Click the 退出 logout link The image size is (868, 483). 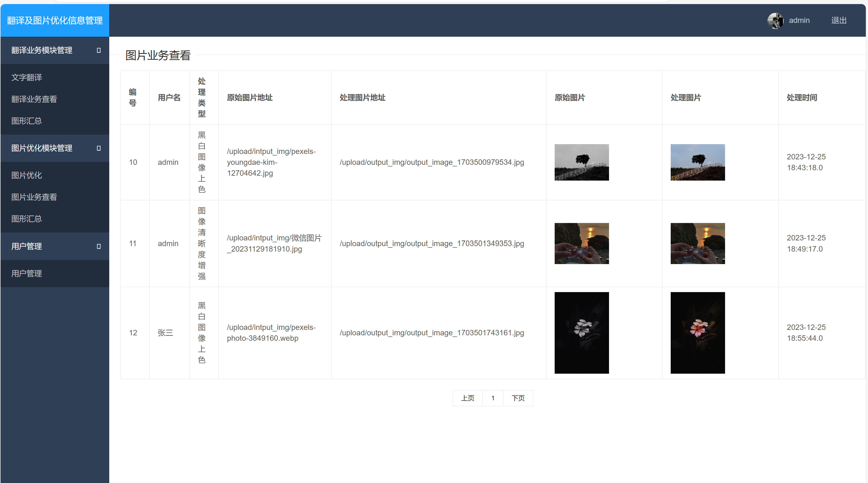click(839, 21)
